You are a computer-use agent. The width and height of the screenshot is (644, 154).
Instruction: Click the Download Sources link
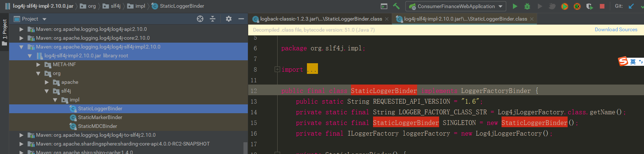616,30
